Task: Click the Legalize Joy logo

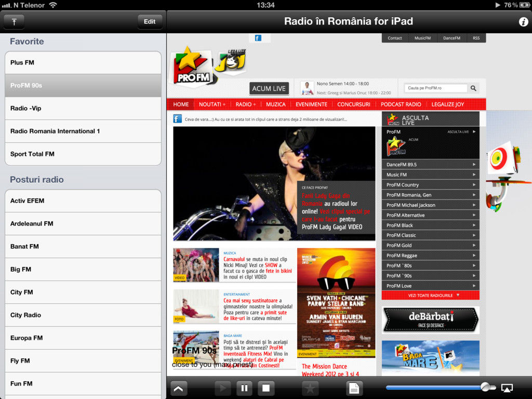Action: tap(231, 61)
